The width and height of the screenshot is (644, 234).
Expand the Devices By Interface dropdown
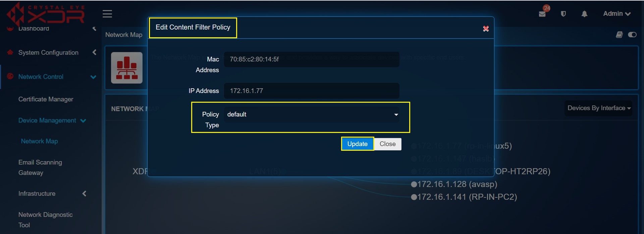(x=599, y=108)
